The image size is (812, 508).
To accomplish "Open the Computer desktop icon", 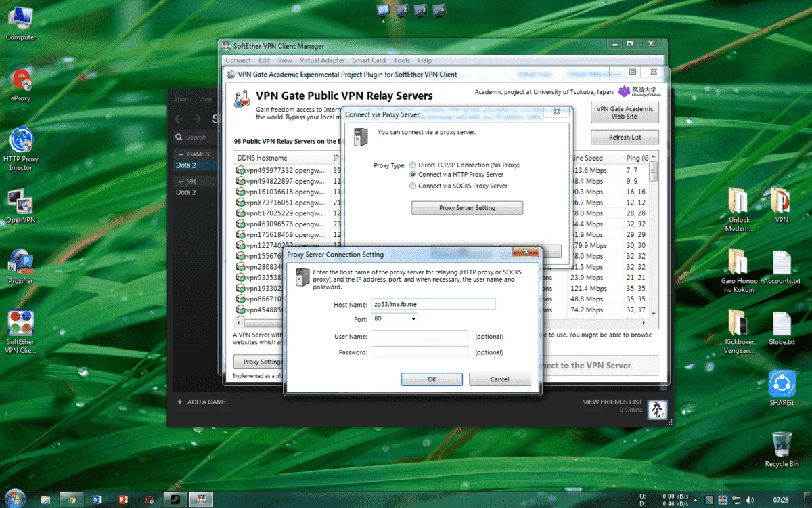I will coord(20,23).
